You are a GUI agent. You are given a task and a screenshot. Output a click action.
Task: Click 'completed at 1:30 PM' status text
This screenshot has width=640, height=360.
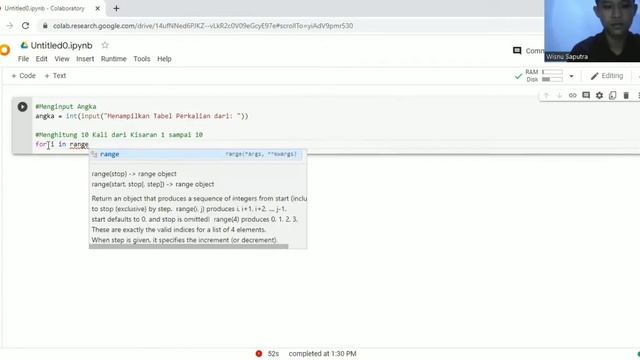pyautogui.click(x=322, y=353)
